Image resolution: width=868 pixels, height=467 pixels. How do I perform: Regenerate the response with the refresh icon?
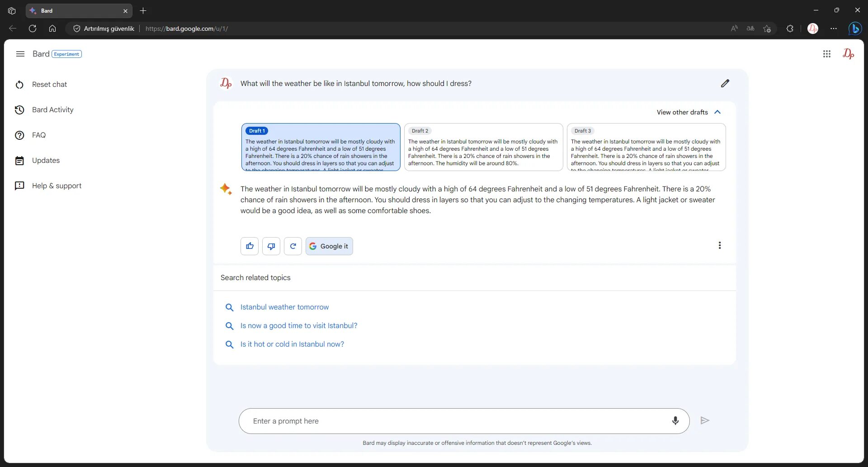(x=293, y=246)
